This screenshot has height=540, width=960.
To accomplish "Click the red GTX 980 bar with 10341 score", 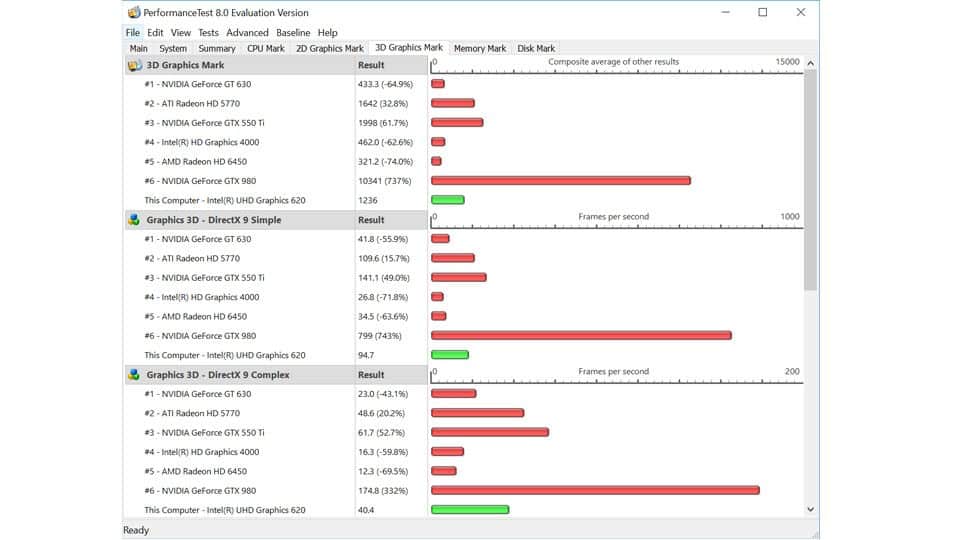I will (561, 181).
